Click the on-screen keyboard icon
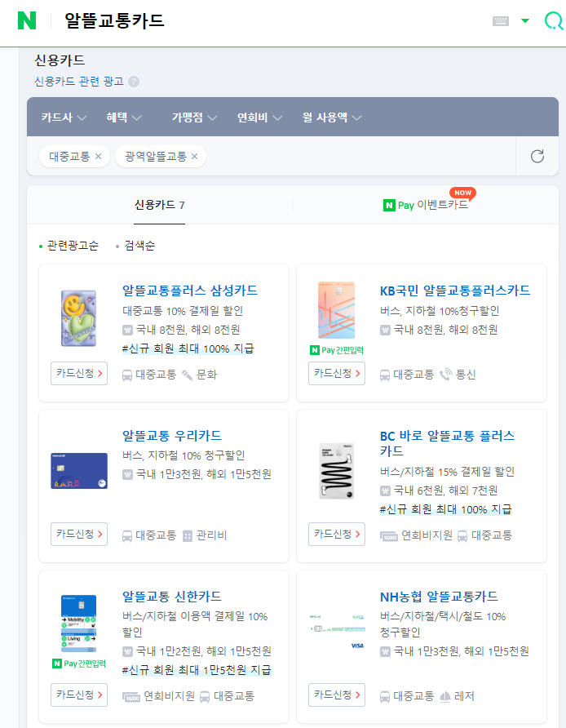The height and width of the screenshot is (728, 566). pos(501,21)
